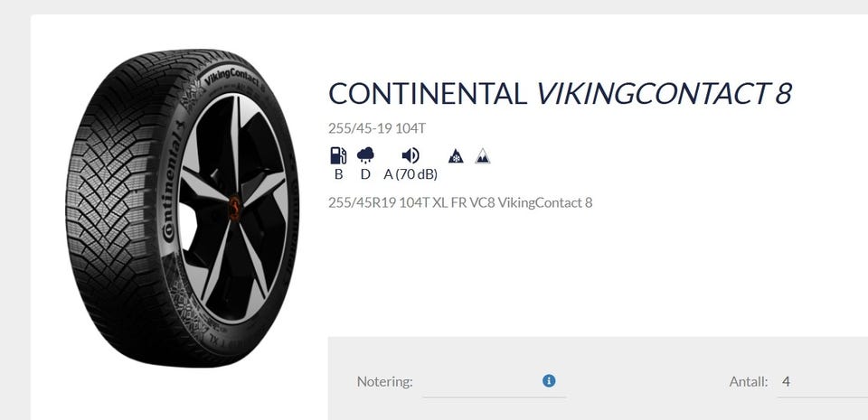Screen dimensions: 868x420
Task: Click the fuel rating letter B
Action: tap(338, 174)
